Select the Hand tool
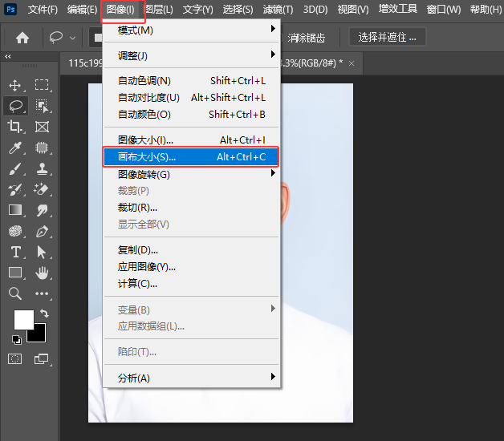 (42, 273)
